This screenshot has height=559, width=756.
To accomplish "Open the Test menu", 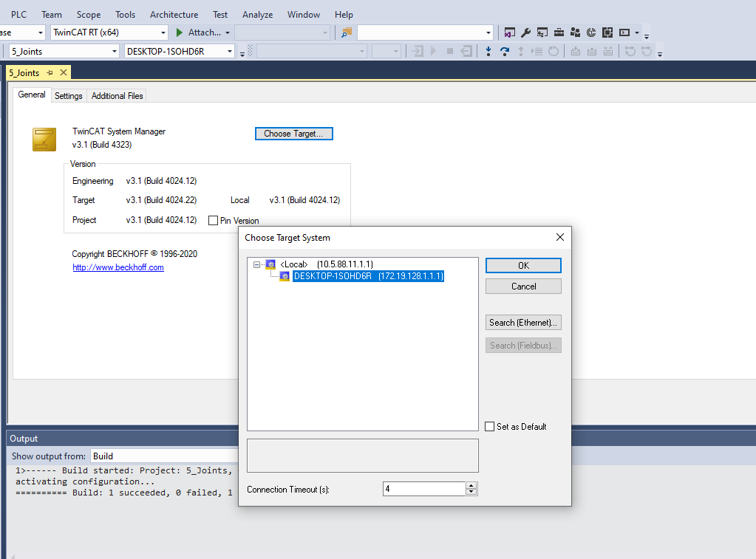I will pos(220,15).
